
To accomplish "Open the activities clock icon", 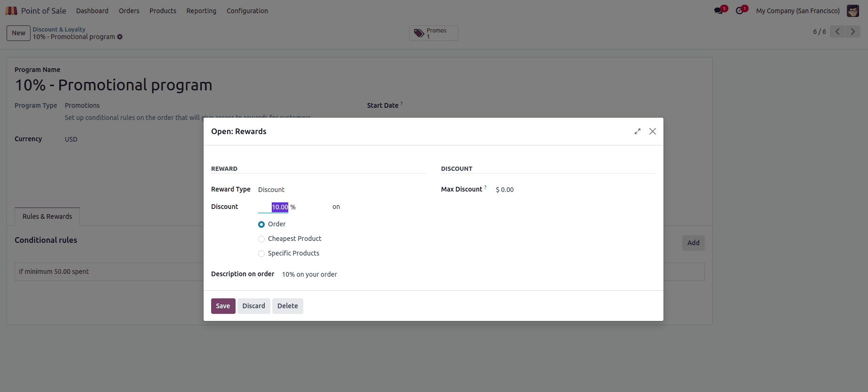I will tap(740, 10).
